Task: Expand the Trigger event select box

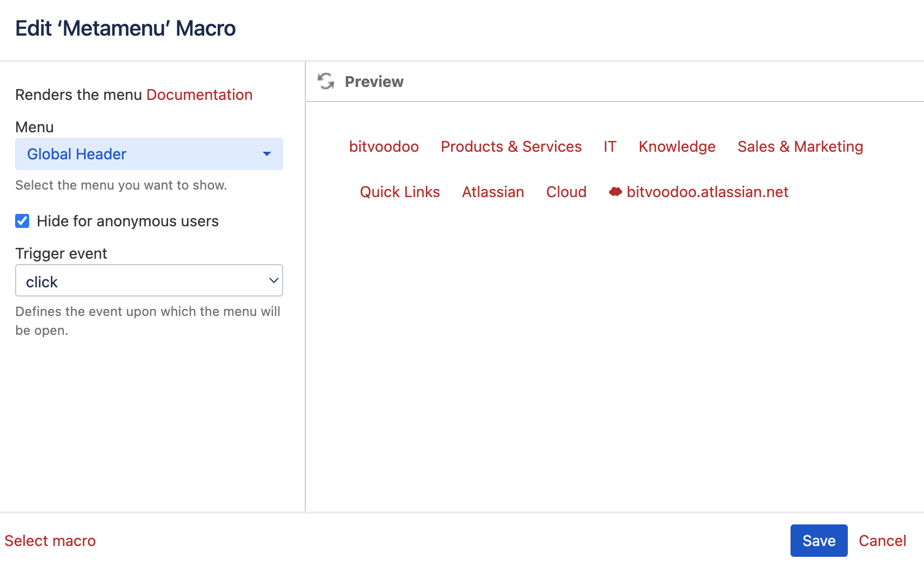Action: pyautogui.click(x=149, y=281)
